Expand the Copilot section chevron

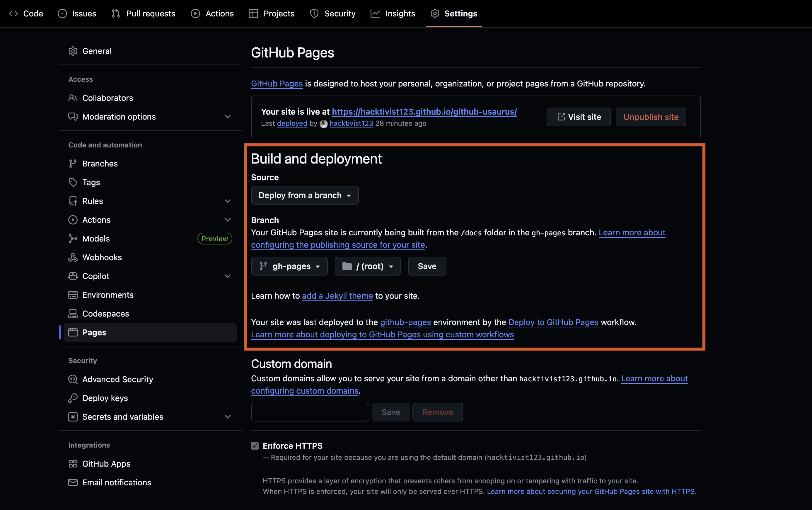point(228,276)
